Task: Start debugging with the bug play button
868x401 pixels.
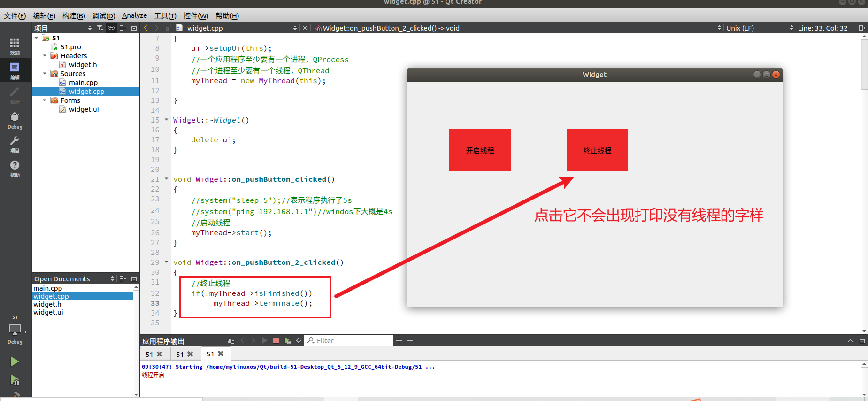Action: (15, 379)
